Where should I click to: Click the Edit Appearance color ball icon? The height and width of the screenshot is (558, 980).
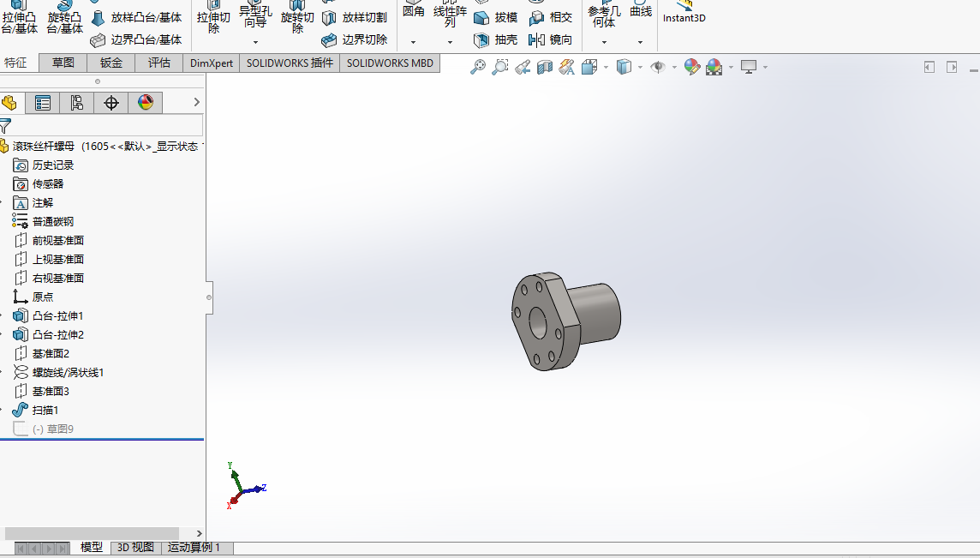(692, 67)
